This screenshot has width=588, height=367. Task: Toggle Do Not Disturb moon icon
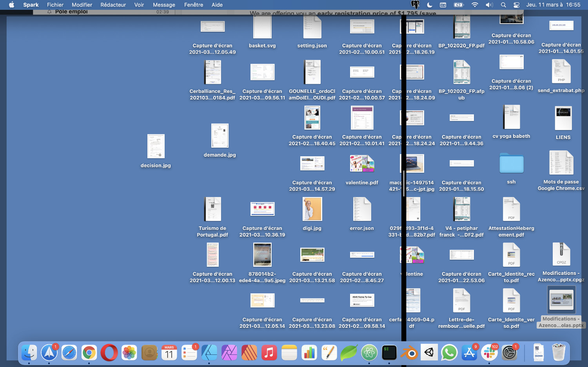coord(430,5)
